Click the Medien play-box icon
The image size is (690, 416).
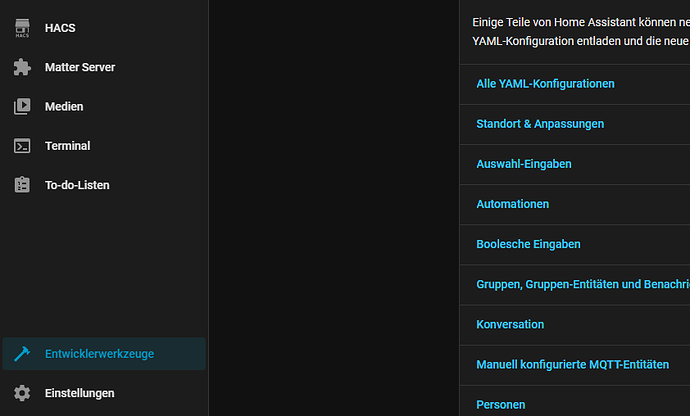[22, 107]
